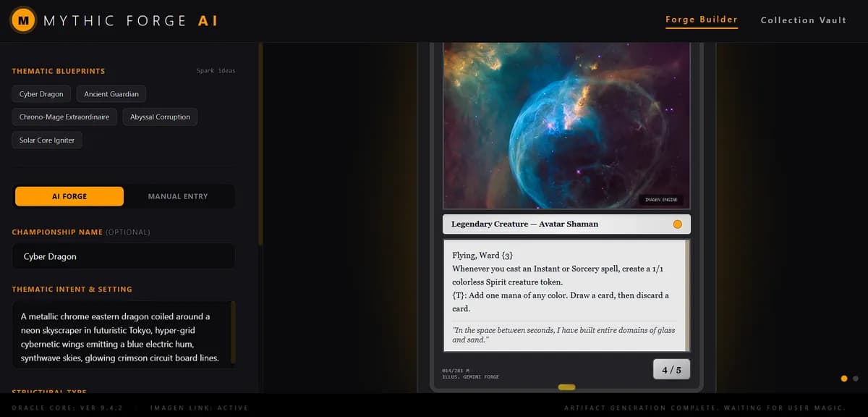The height and width of the screenshot is (417, 868).
Task: Click the Mythic Forge M logo icon
Action: [24, 21]
